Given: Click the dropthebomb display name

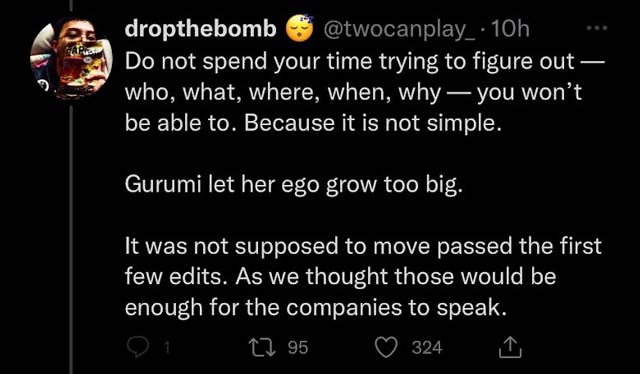Looking at the screenshot, I should [x=200, y=29].
